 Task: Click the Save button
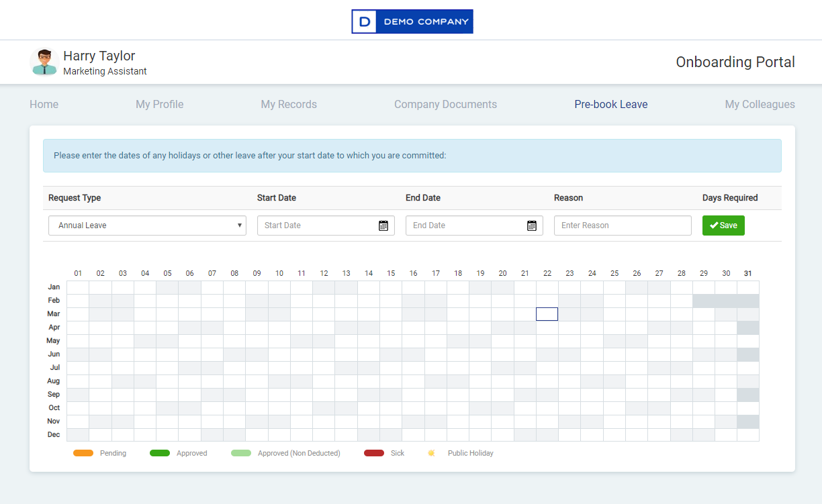(x=723, y=225)
